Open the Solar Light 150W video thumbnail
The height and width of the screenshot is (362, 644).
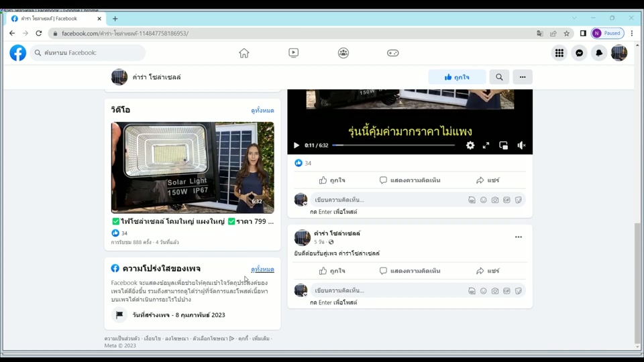pos(193,168)
